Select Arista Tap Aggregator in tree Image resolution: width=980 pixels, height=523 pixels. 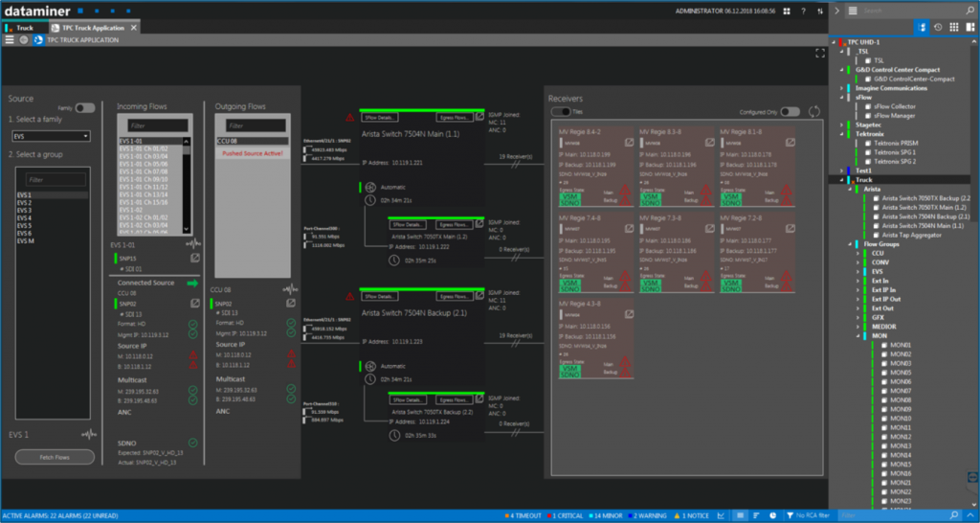(x=912, y=235)
